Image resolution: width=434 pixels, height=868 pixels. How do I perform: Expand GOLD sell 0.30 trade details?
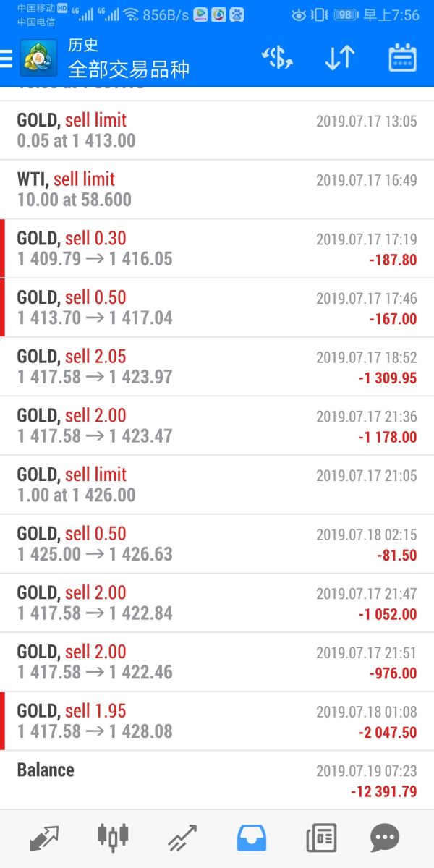click(217, 249)
